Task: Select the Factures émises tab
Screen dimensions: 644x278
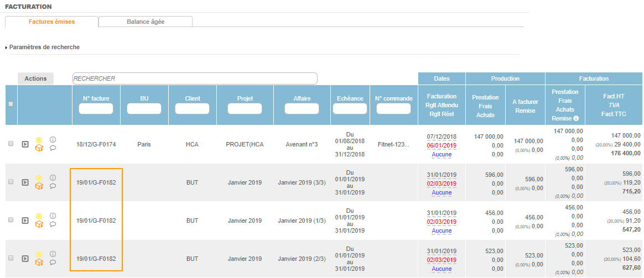Action: (51, 22)
